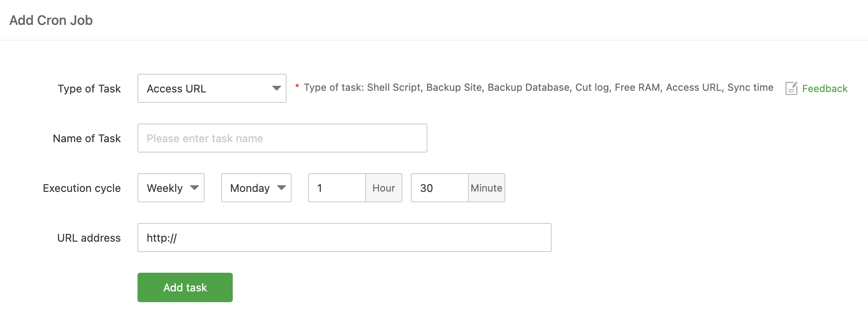Click the Minute unit label box
Image resolution: width=868 pixels, height=315 pixels.
point(486,188)
